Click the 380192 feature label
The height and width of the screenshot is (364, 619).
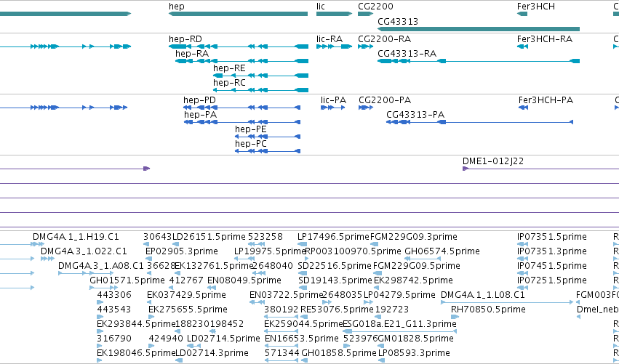point(281,310)
